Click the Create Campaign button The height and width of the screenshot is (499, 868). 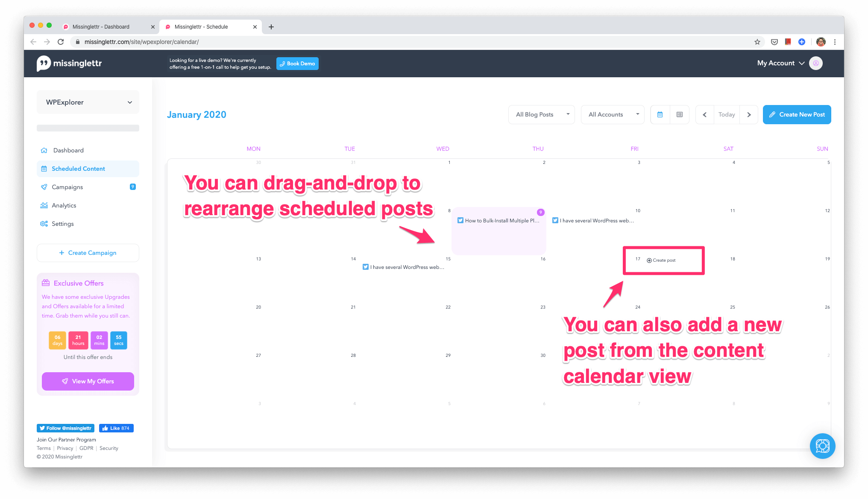click(x=88, y=253)
